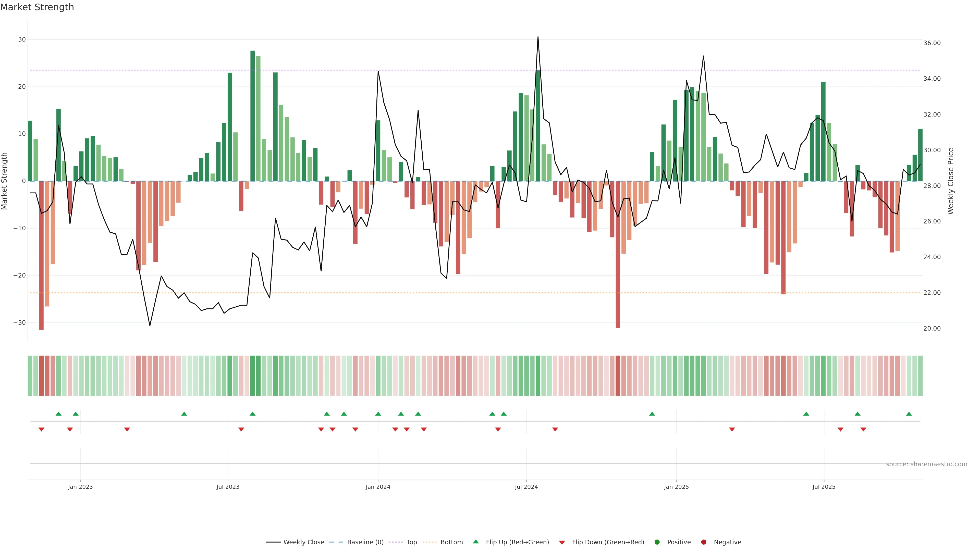This screenshot has height=551, width=980.
Task: Click the Jul 2025 axis label
Action: (824, 487)
